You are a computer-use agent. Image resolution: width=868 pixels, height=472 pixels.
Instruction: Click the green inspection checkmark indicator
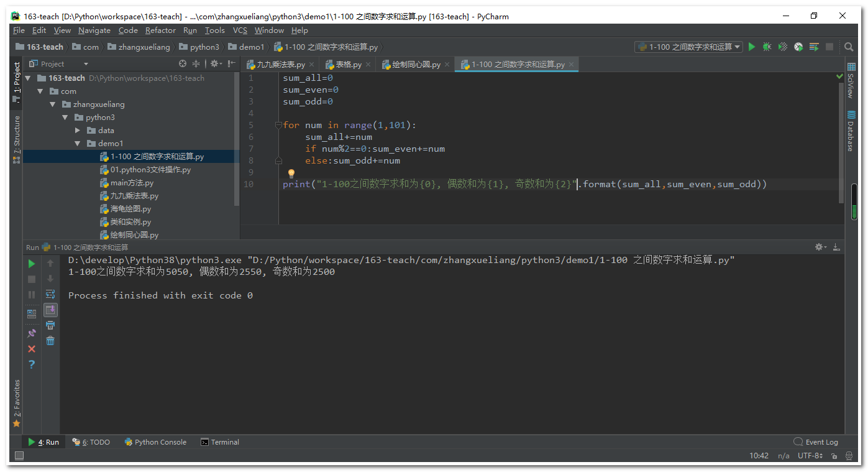(840, 76)
